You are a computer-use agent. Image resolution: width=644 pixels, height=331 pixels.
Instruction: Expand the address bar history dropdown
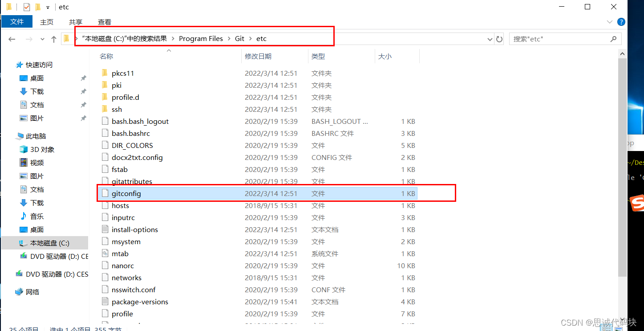point(490,39)
